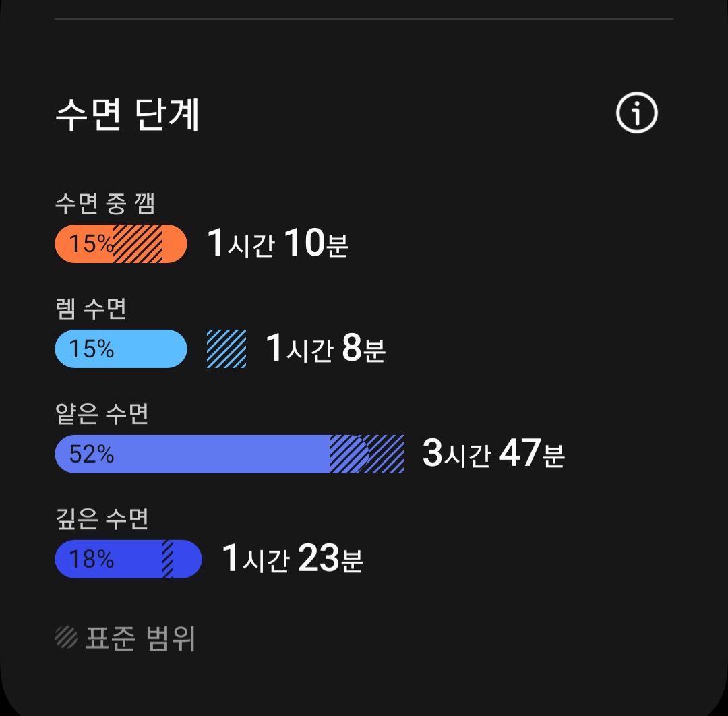Select the 렘 수면 label
The height and width of the screenshot is (716, 728).
click(90, 308)
